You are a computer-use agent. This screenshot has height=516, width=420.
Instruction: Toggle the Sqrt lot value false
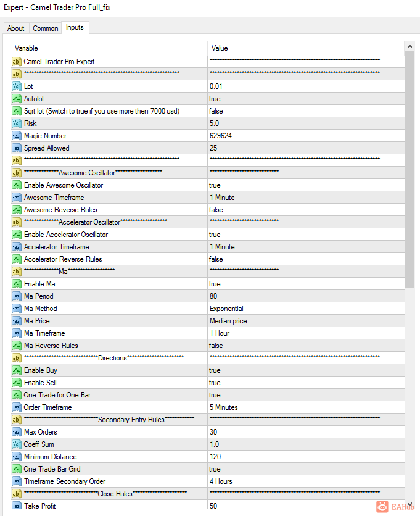tap(306, 111)
